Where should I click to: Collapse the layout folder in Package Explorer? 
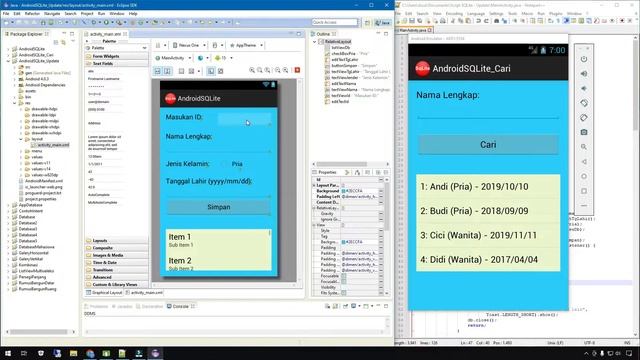(x=21, y=139)
